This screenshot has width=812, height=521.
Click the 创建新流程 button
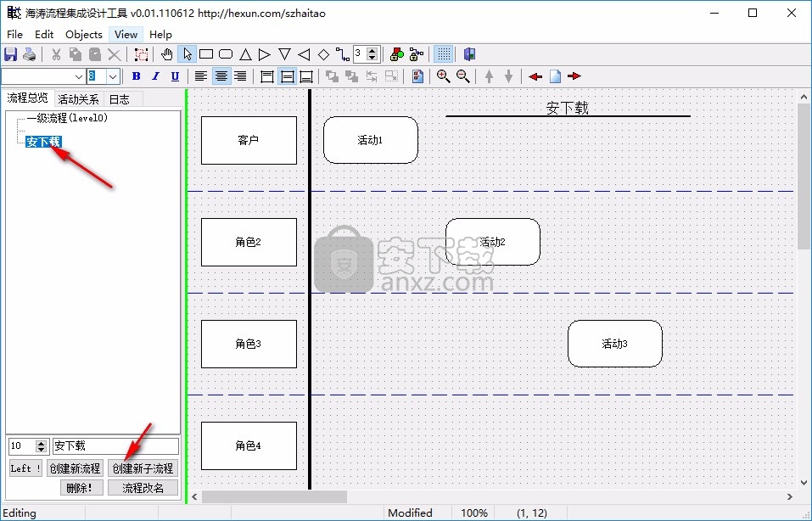tap(75, 468)
